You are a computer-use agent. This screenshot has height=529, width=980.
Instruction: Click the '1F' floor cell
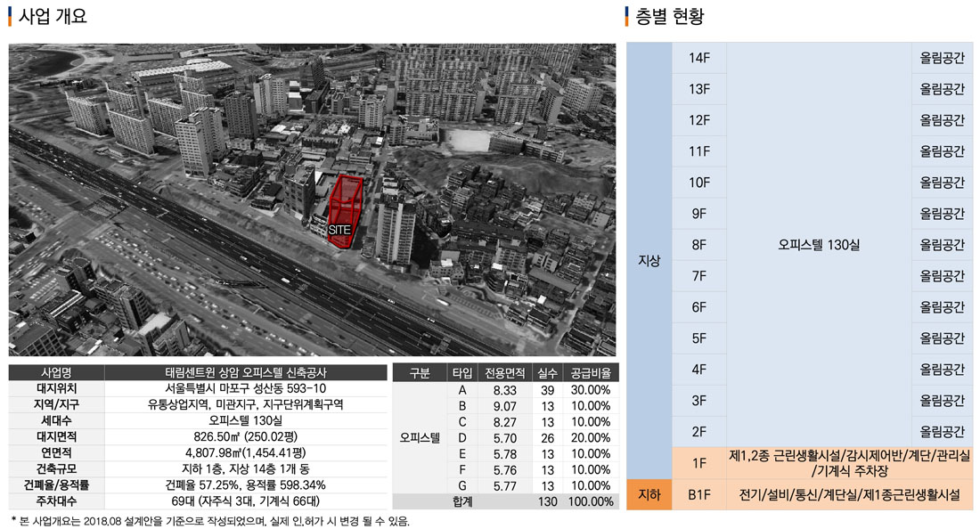(699, 463)
